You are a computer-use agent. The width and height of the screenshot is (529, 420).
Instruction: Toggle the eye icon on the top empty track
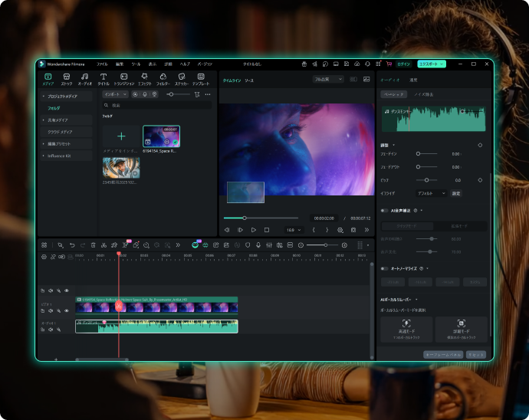point(67,290)
